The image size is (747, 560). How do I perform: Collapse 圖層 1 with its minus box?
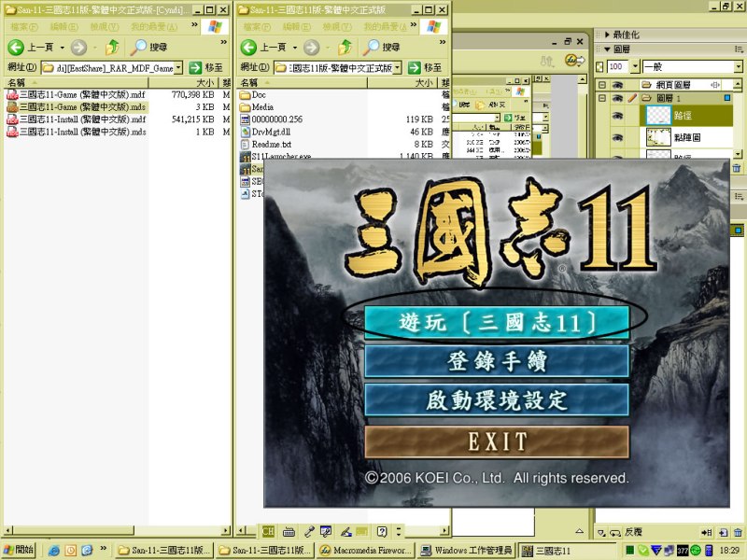pos(602,98)
